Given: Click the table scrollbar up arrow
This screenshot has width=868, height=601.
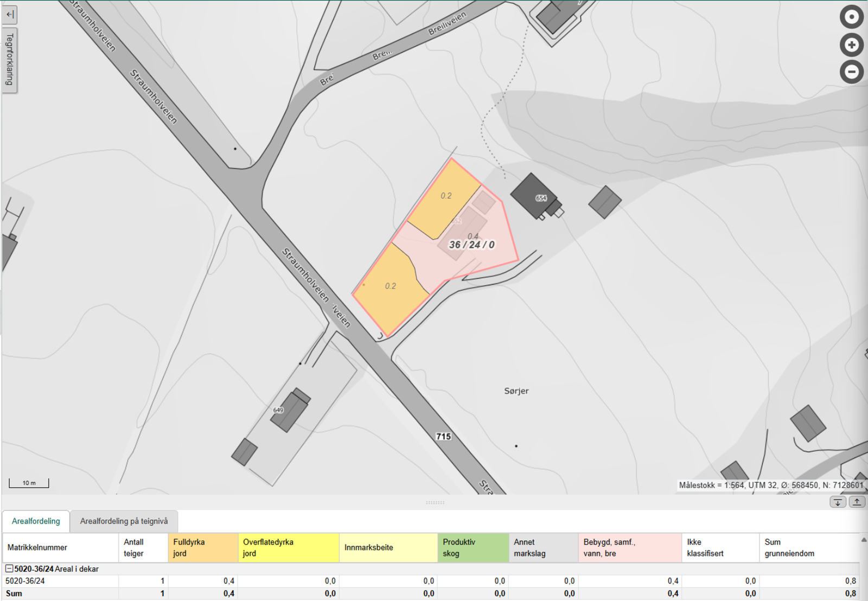Looking at the screenshot, I should tap(864, 540).
